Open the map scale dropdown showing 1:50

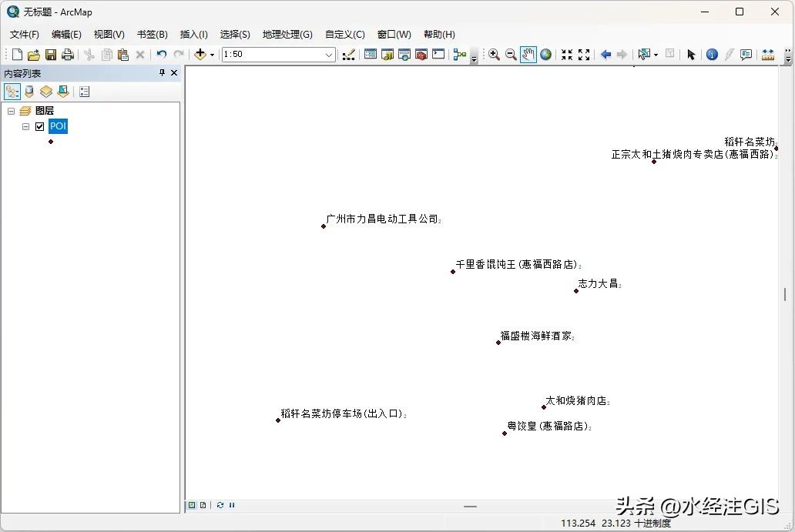click(x=329, y=54)
